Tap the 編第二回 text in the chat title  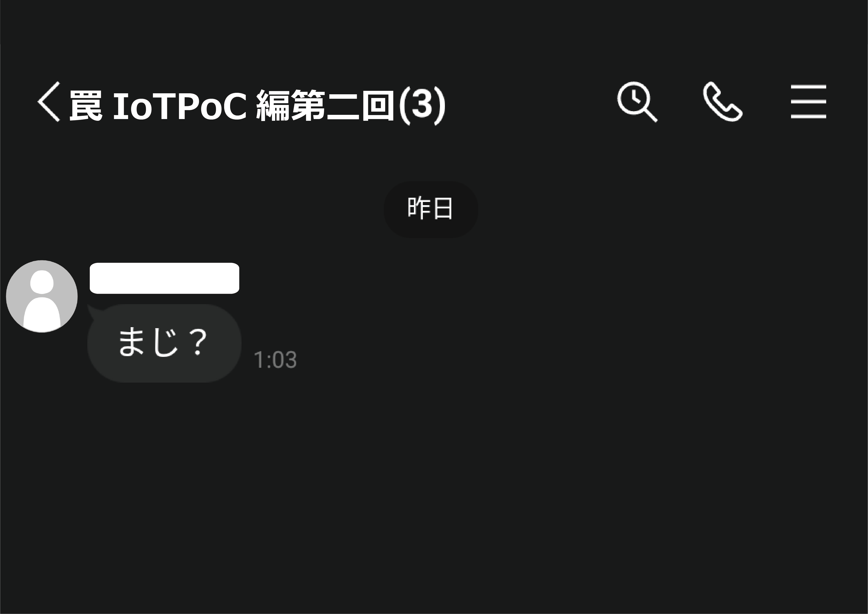(326, 105)
